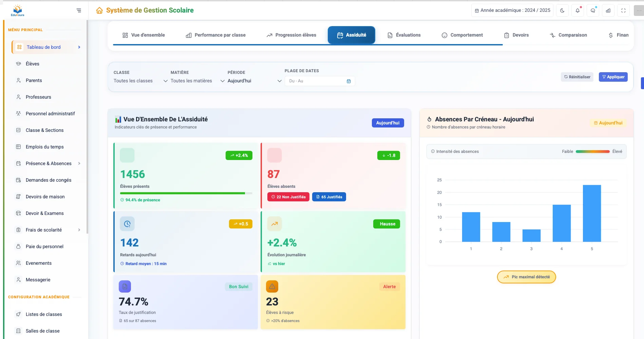This screenshot has height=339, width=644.
Task: Click the warning icon on at-risk card
Action: (272, 286)
